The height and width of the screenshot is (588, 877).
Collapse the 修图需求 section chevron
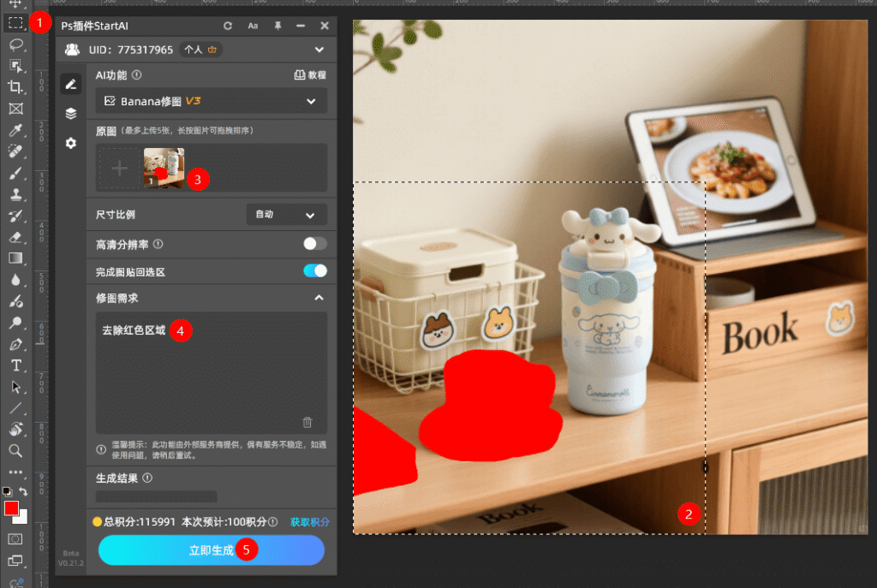click(319, 297)
